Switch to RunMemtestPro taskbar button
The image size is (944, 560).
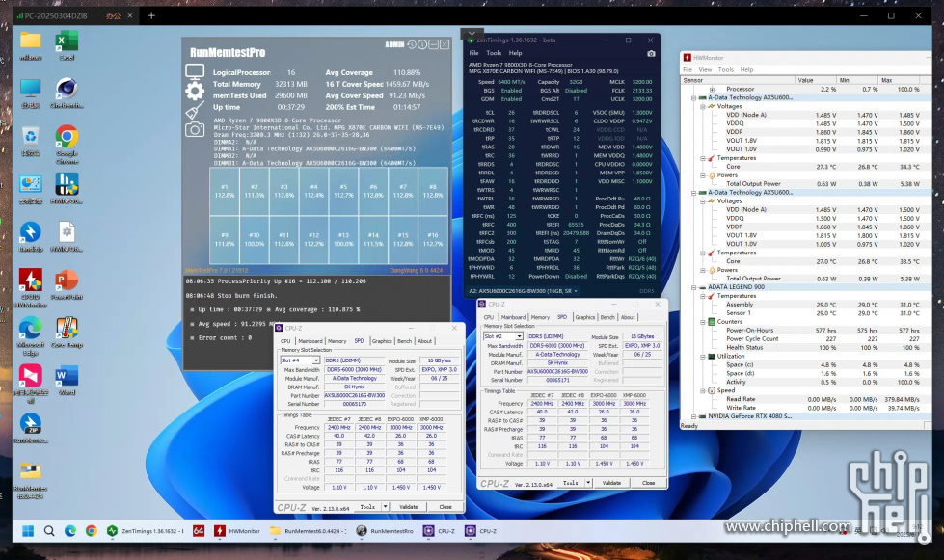point(385,531)
